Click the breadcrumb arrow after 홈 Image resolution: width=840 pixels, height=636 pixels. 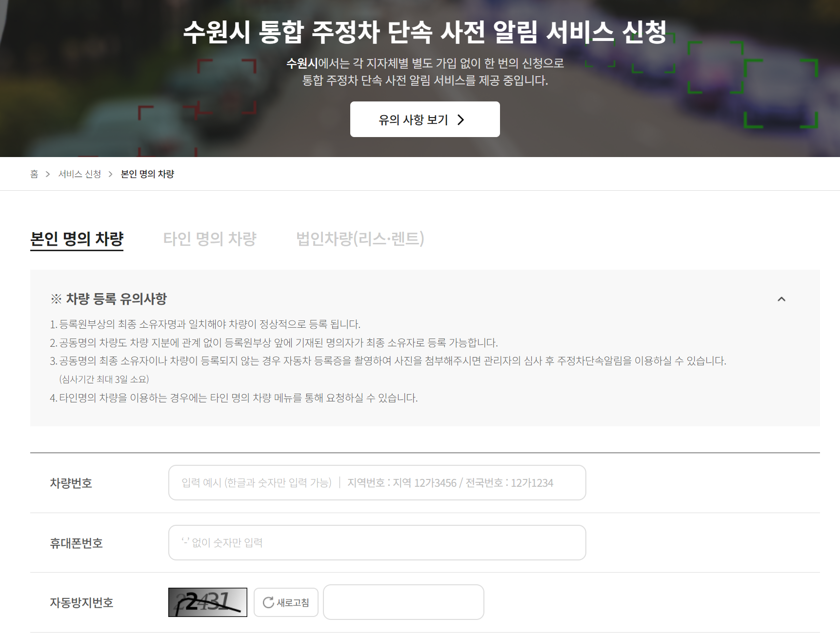coord(47,174)
